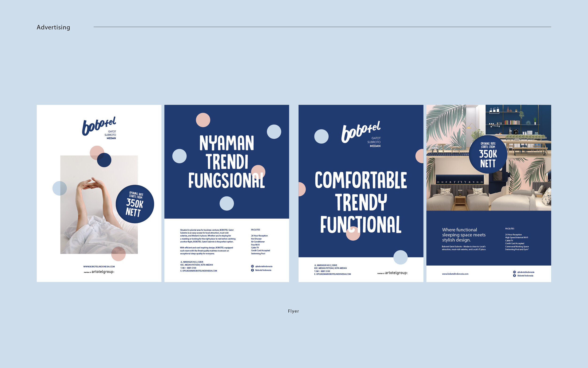The width and height of the screenshot is (588, 368).
Task: Click the 'FUNGSIONAL' headline word
Action: click(226, 180)
